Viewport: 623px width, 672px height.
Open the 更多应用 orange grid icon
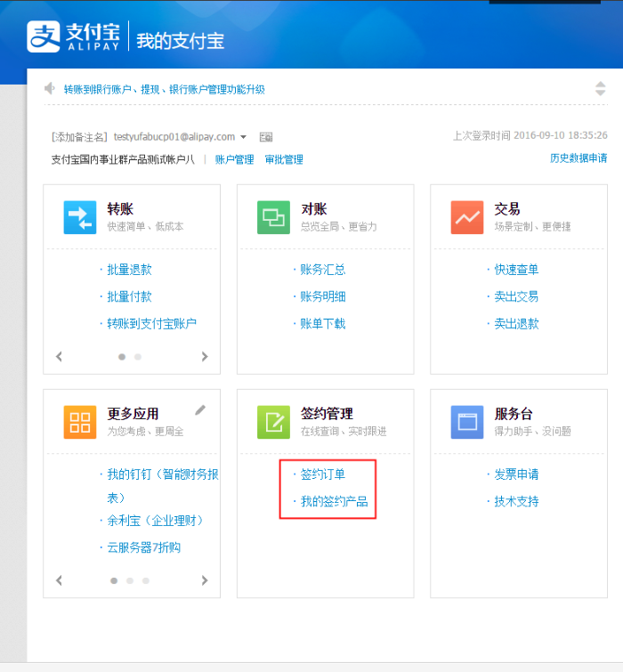point(80,422)
